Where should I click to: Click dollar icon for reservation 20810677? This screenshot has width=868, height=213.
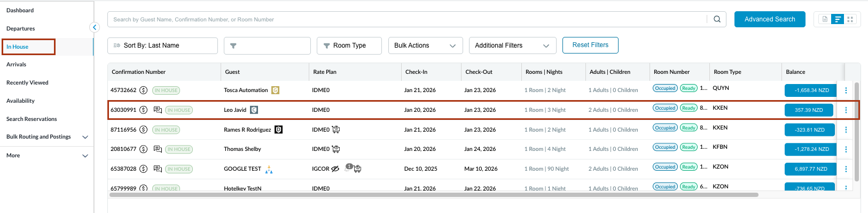coord(143,149)
